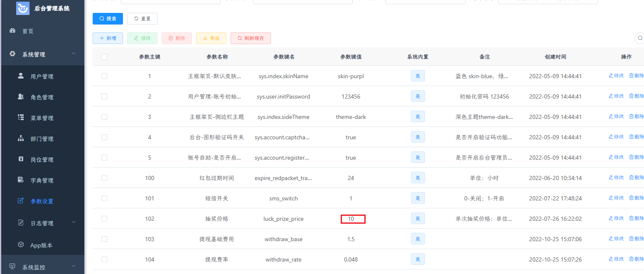Check the row checkbox for parameter 100

coord(104,178)
